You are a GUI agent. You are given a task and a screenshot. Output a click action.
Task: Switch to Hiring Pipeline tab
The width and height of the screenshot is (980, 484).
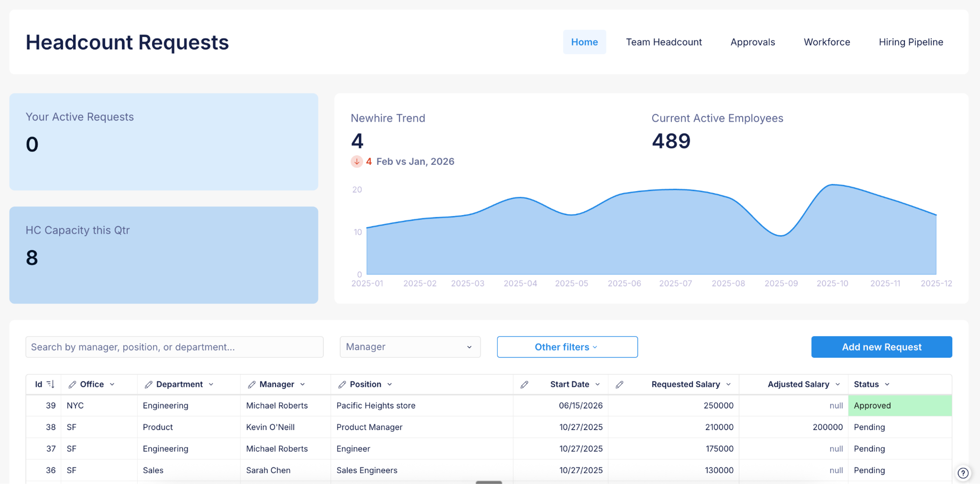click(x=911, y=42)
